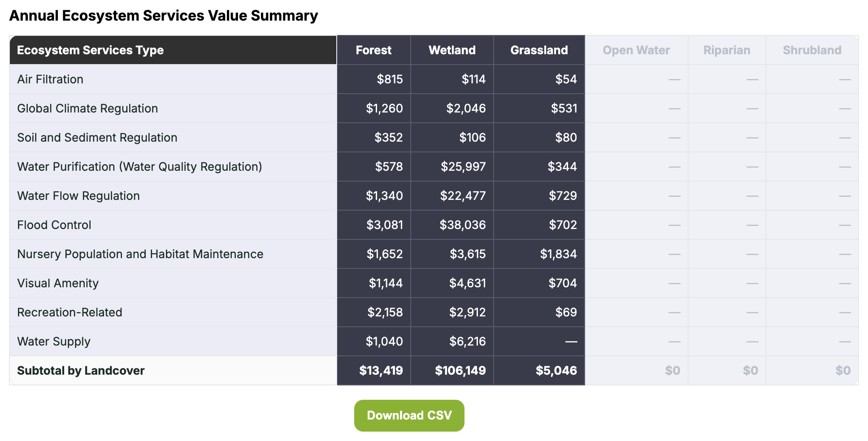The height and width of the screenshot is (441, 868).
Task: Select the greyed Riparian column header
Action: click(727, 50)
